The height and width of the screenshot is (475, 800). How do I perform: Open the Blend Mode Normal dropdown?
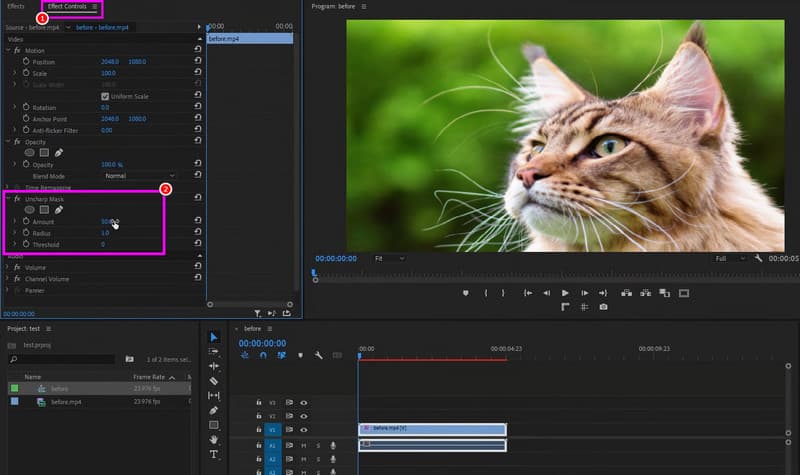pyautogui.click(x=139, y=176)
